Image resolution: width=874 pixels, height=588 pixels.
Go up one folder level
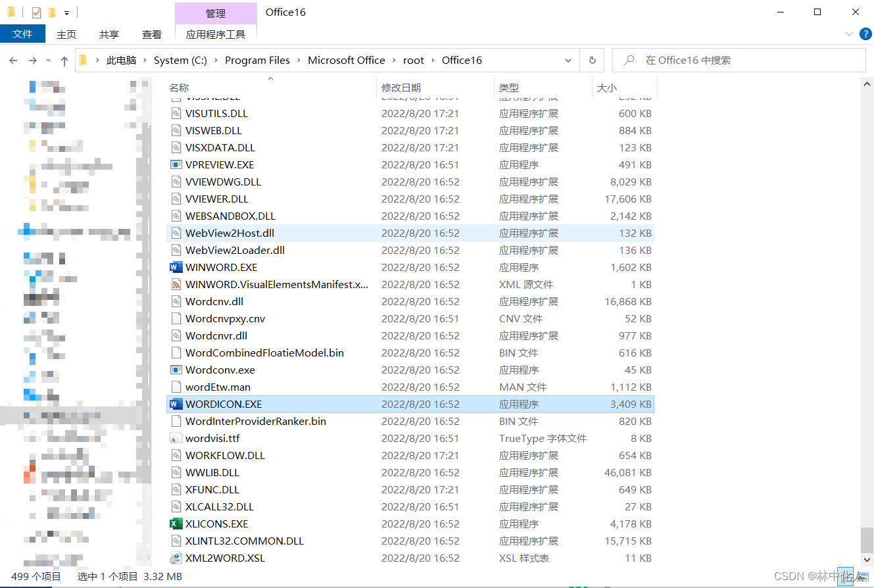coord(64,60)
